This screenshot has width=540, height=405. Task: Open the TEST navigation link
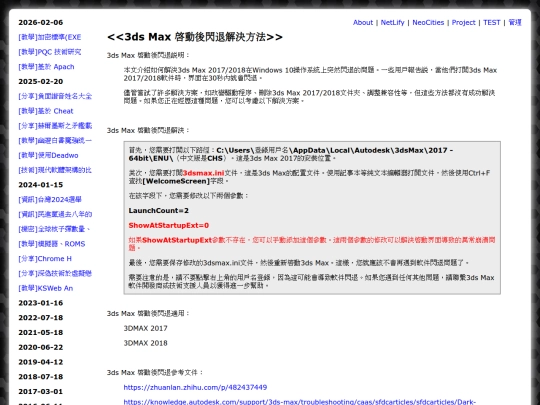[491, 22]
